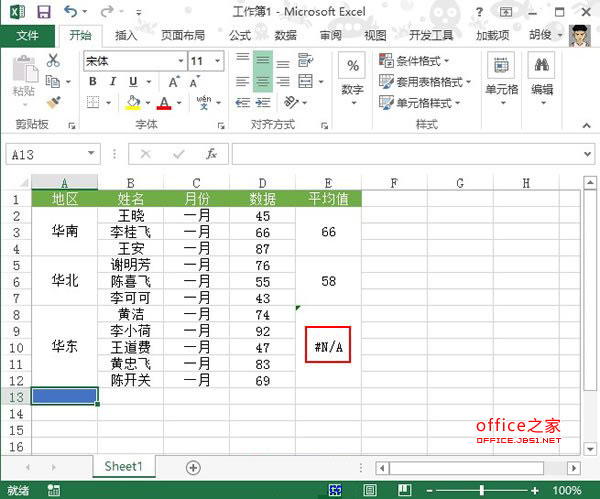The image size is (600, 499).
Task: Toggle middle vertical align
Action: [263, 60]
